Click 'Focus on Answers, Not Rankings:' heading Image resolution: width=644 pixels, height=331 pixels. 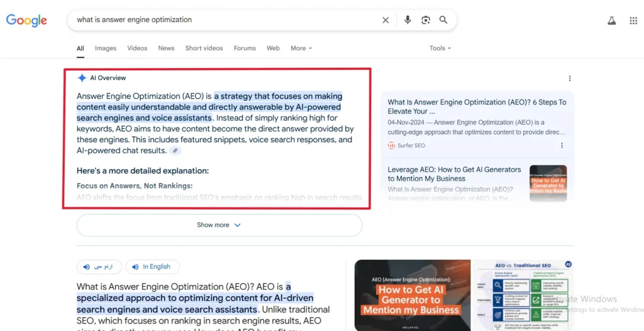point(135,186)
